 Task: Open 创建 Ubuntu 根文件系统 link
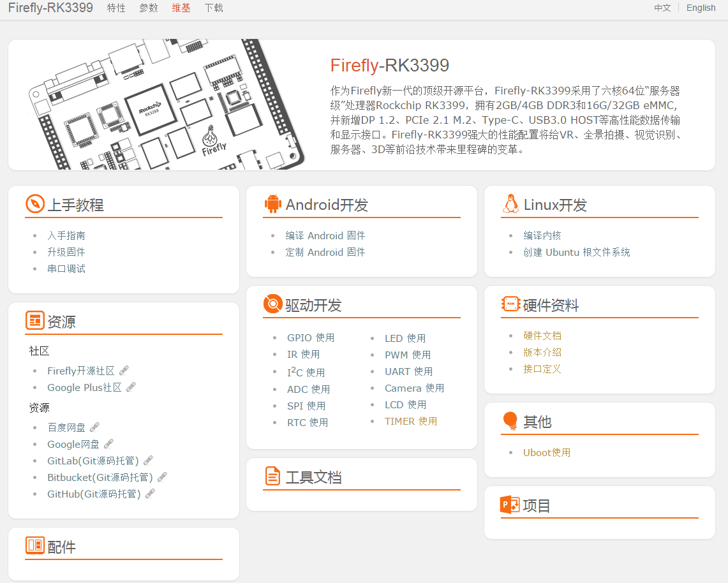(577, 252)
